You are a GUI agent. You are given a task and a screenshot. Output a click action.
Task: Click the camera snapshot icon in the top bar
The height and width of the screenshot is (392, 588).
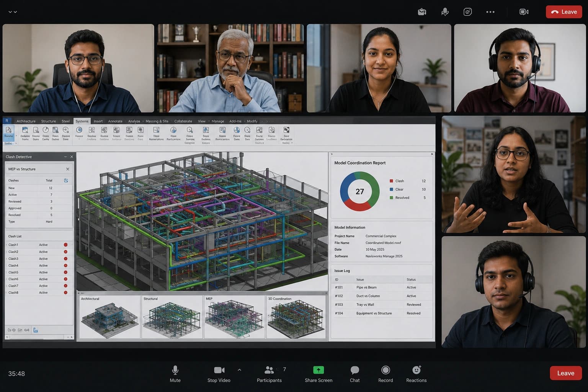pos(467,12)
